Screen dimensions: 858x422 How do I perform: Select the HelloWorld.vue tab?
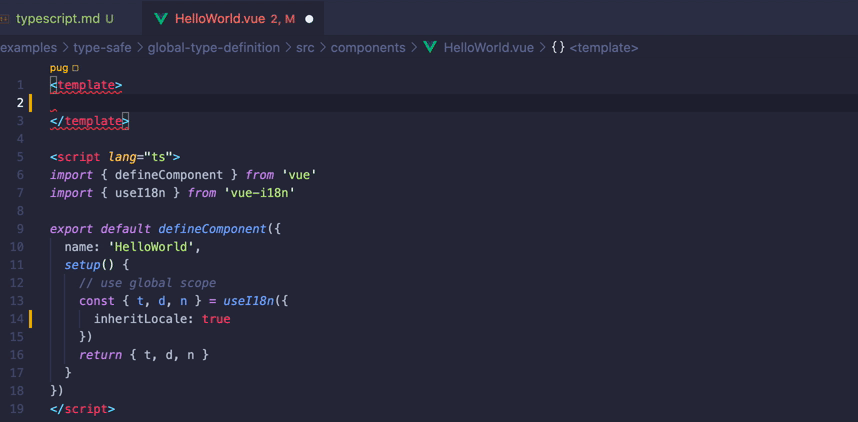(x=221, y=19)
